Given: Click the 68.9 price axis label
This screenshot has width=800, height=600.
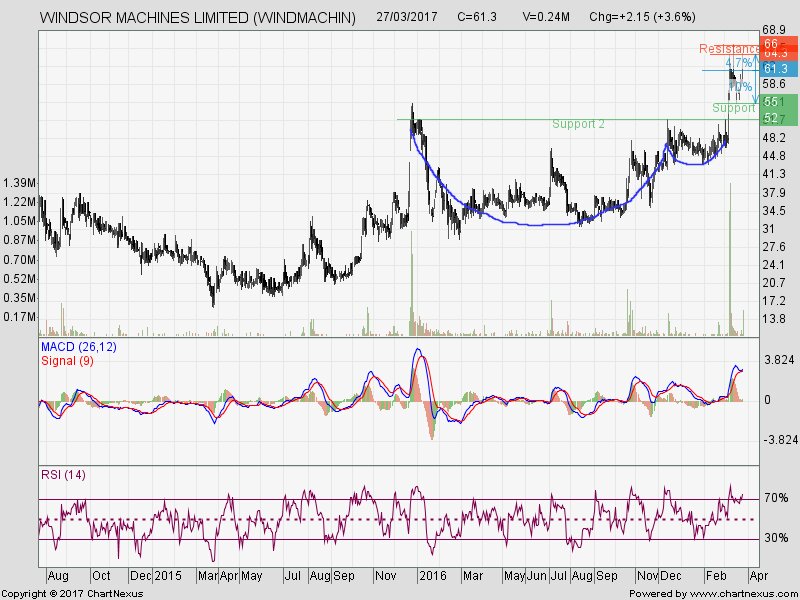Looking at the screenshot, I should [x=772, y=31].
